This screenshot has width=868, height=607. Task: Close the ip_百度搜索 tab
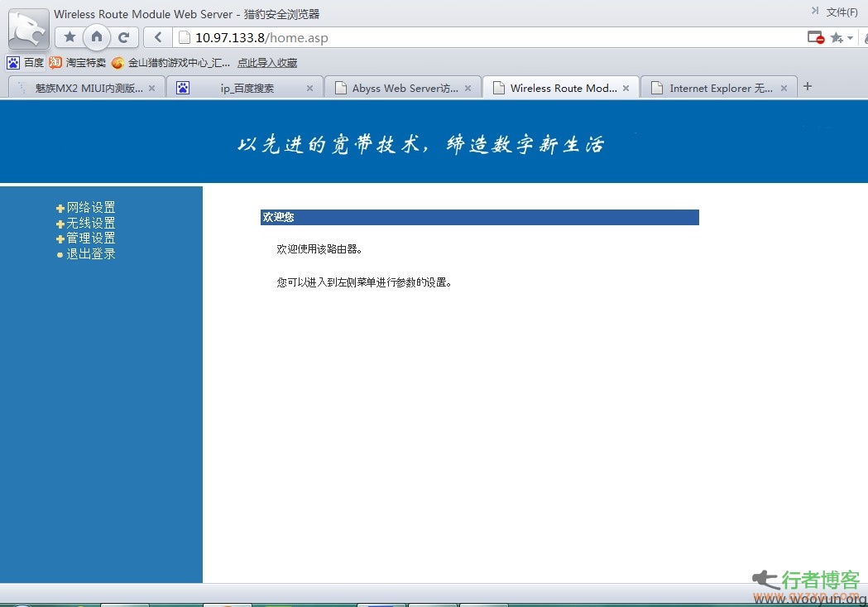tap(309, 88)
